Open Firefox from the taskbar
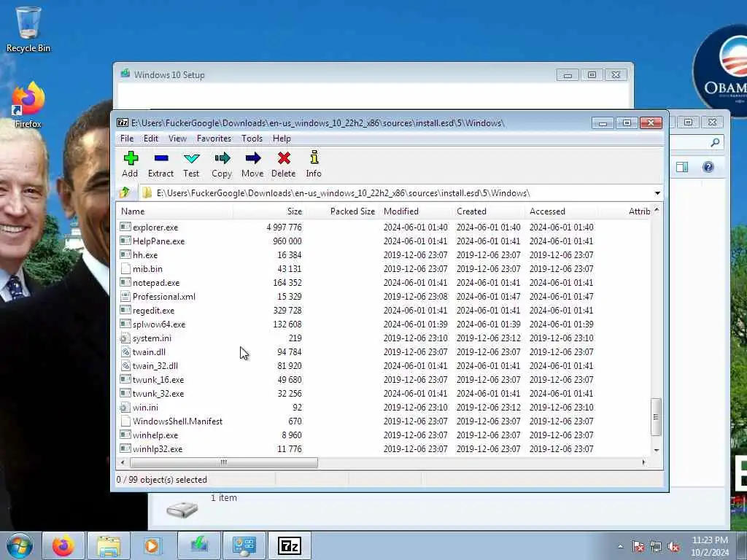The height and width of the screenshot is (560, 747). (63, 545)
